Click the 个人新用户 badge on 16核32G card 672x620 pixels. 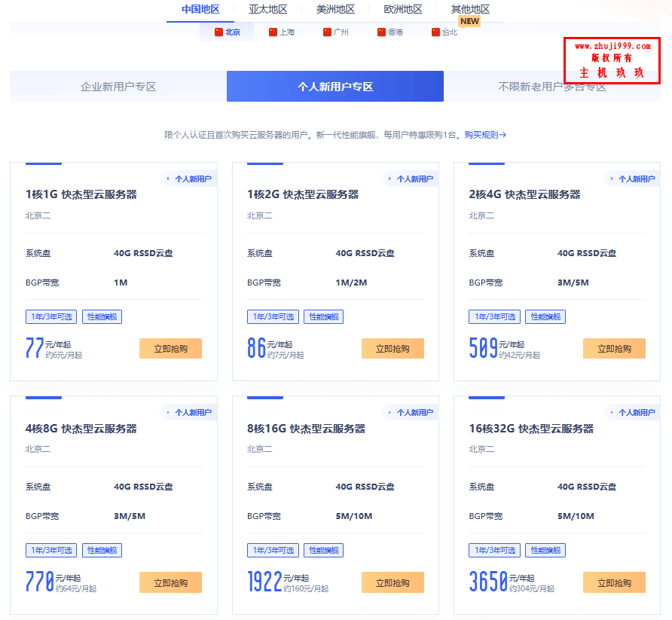633,413
